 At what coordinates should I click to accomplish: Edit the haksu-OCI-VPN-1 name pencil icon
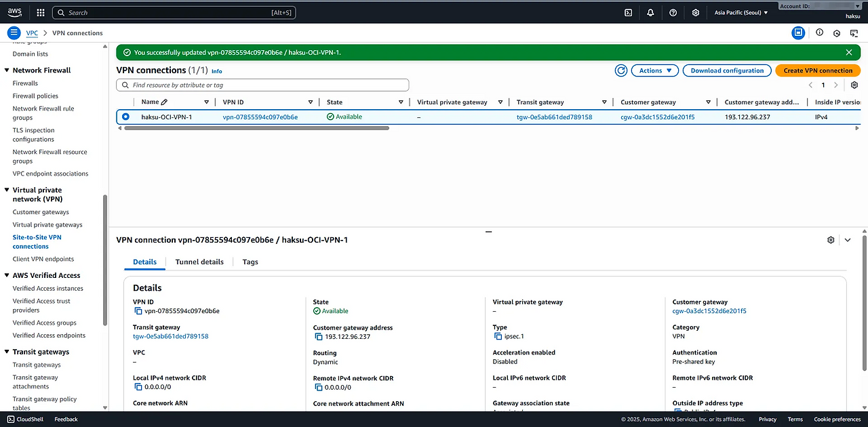point(164,102)
